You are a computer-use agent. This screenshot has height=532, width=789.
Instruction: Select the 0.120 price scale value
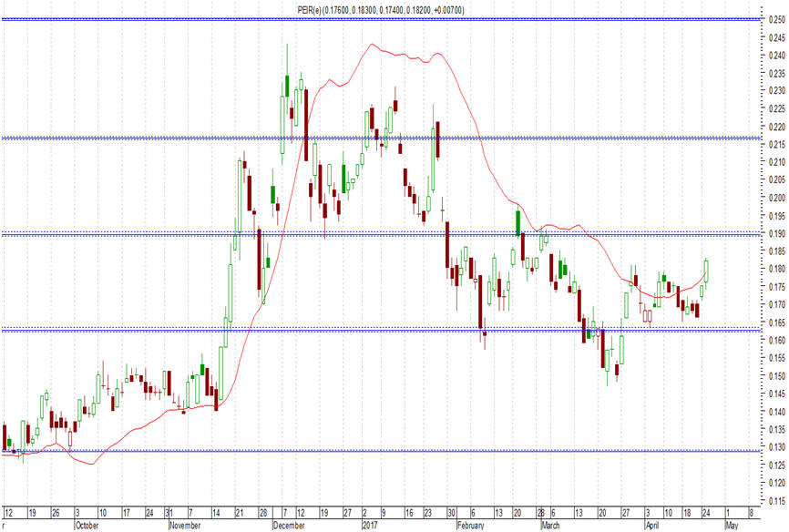(777, 483)
